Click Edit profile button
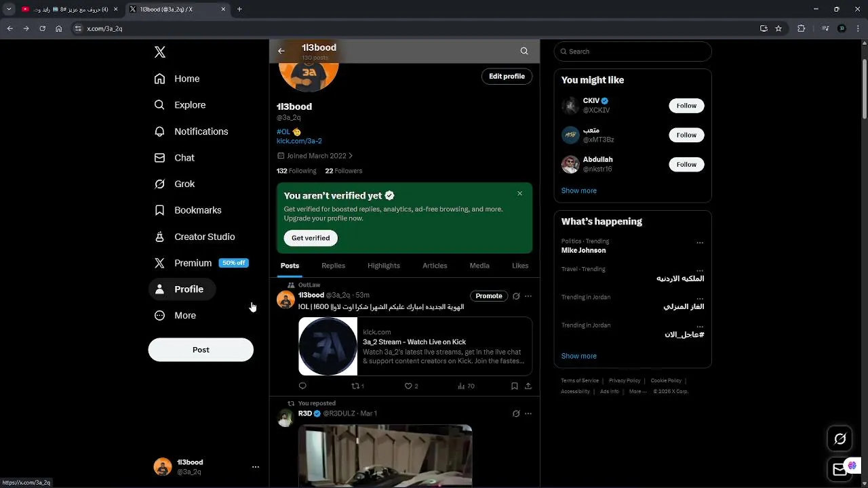This screenshot has width=868, height=488. coord(507,77)
